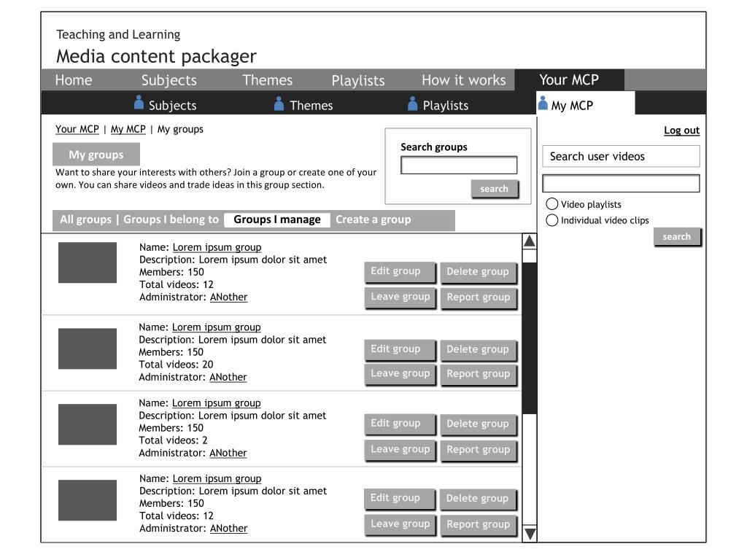This screenshot has width=747, height=560.
Task: Click the Log out link
Action: point(682,131)
